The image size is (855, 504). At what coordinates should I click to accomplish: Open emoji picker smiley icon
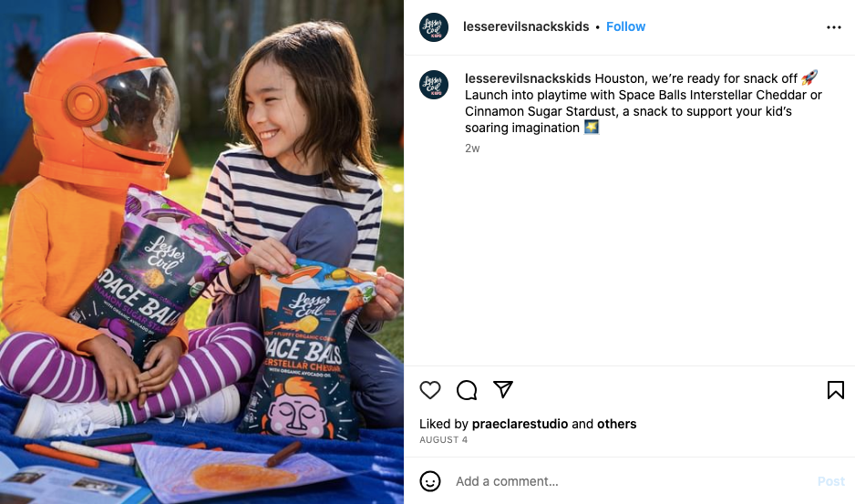pyautogui.click(x=429, y=481)
